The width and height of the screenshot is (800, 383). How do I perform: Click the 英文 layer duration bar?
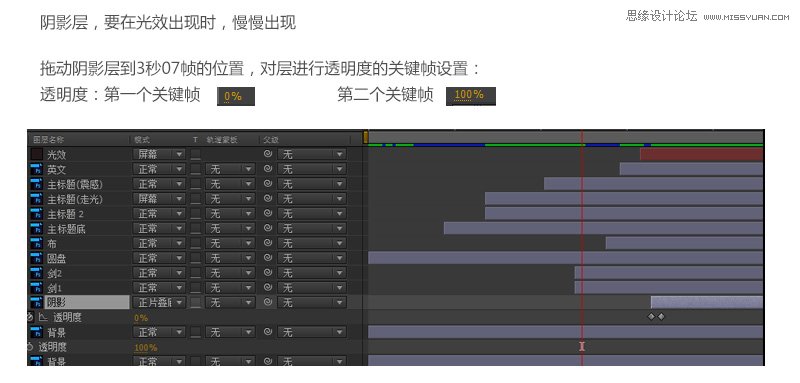coord(691,169)
